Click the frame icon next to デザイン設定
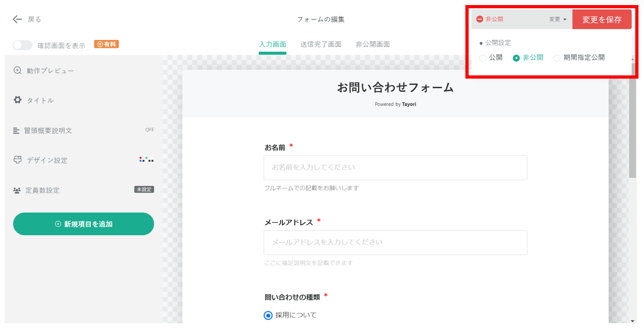This screenshot has width=644, height=331. 17,160
